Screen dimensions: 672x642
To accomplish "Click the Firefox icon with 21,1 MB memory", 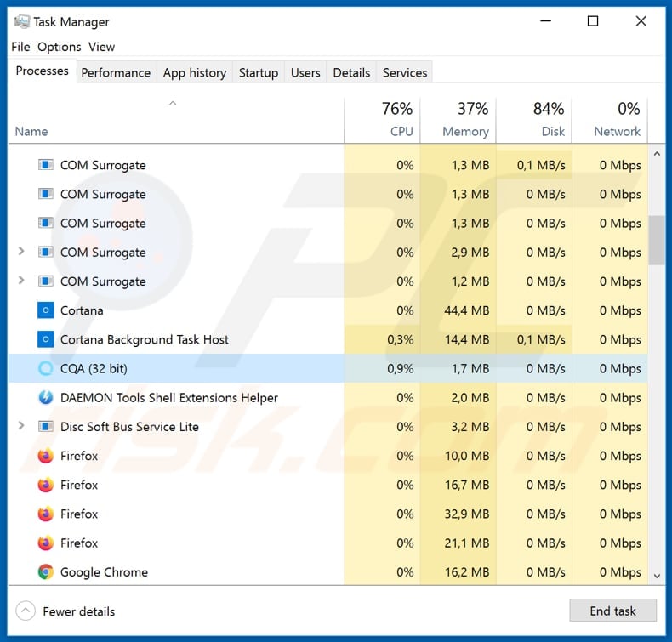I will [45, 543].
